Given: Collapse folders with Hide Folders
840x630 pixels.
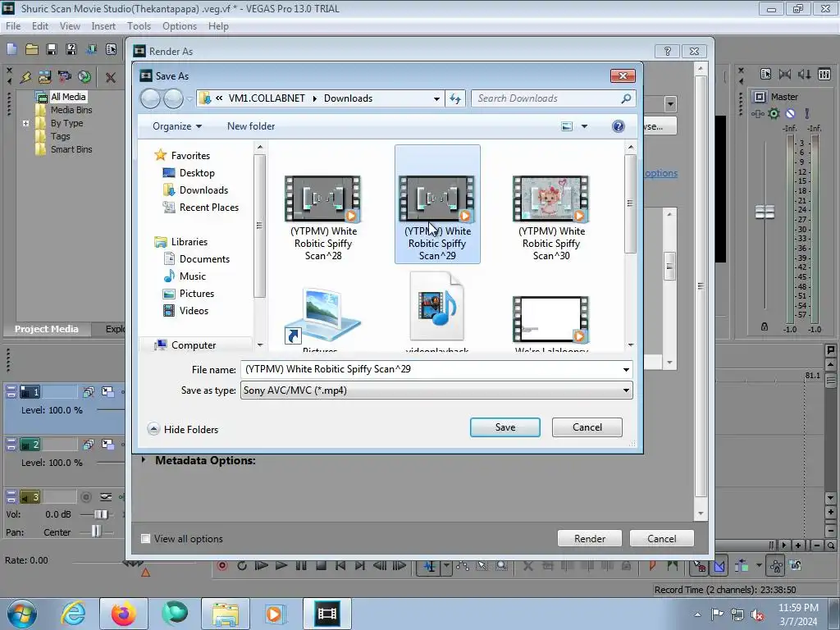Looking at the screenshot, I should 183,430.
